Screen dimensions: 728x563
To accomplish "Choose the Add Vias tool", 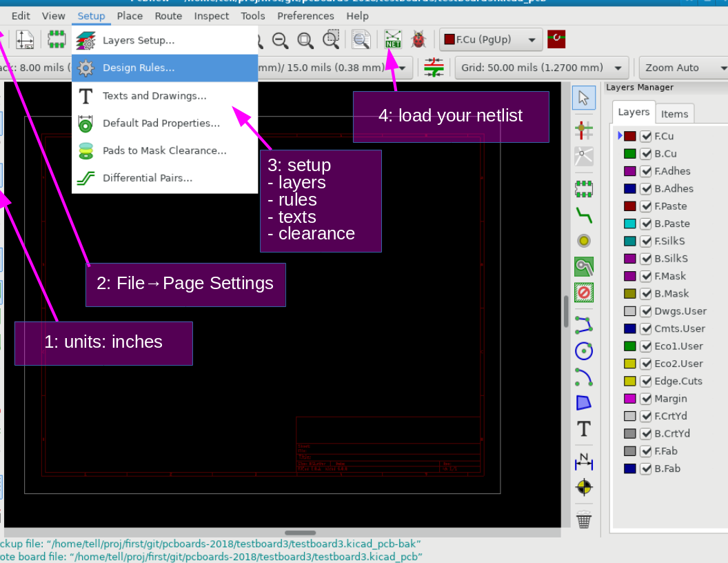I will (584, 241).
